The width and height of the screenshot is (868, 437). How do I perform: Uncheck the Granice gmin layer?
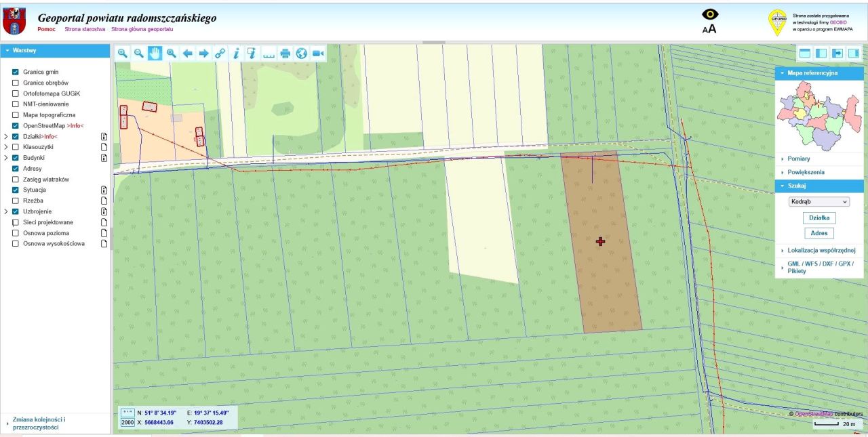pos(16,72)
